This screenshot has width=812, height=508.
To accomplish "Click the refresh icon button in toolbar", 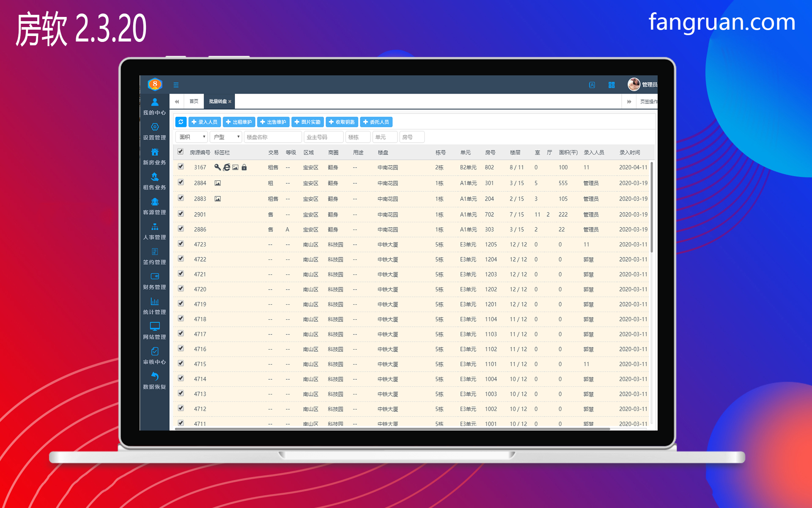I will pyautogui.click(x=181, y=122).
